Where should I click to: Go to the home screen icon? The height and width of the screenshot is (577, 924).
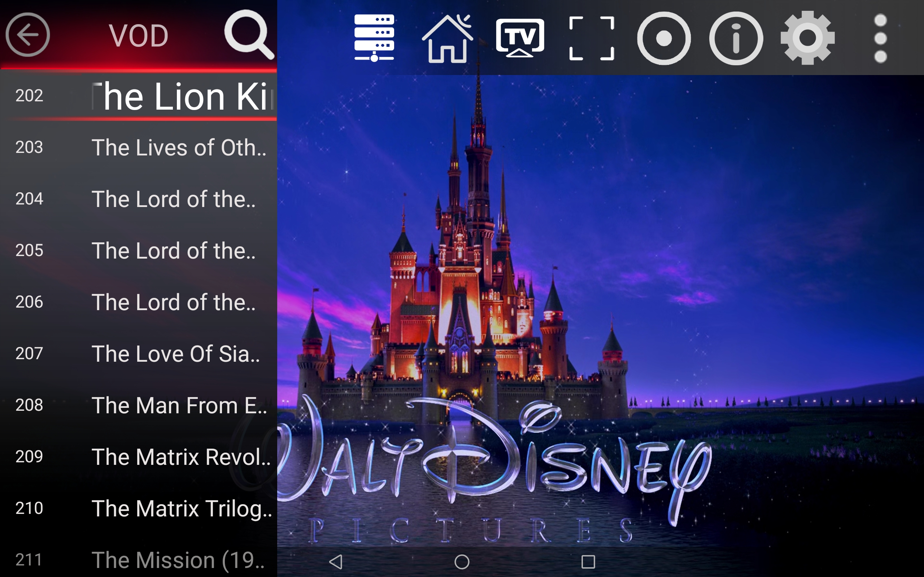[448, 38]
